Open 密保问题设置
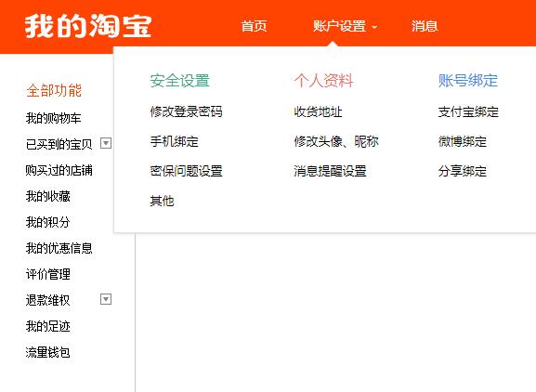The image size is (536, 392). click(x=186, y=171)
